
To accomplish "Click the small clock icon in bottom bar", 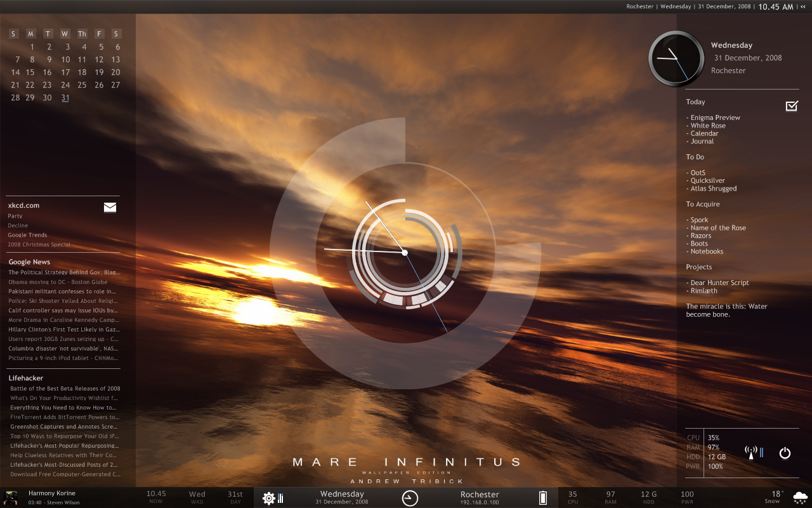I will click(x=410, y=498).
